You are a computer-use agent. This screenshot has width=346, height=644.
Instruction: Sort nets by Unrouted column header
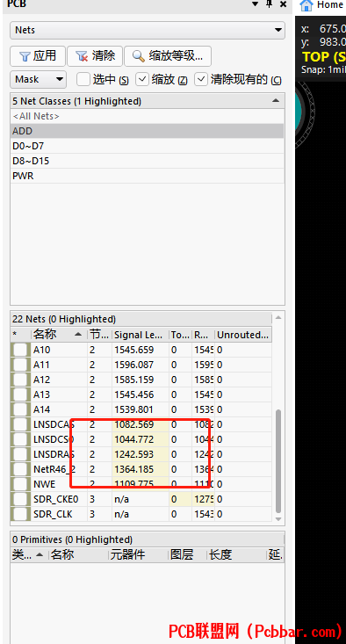click(x=243, y=335)
